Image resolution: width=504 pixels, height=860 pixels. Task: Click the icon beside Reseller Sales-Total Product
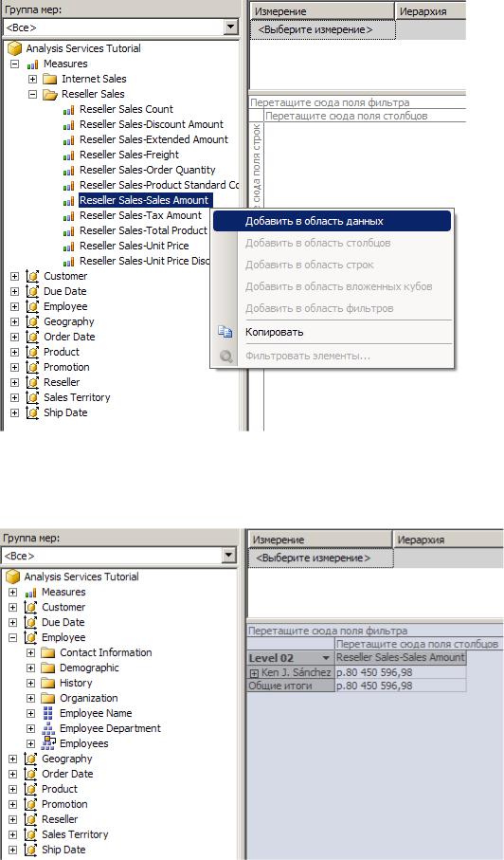coord(69,231)
